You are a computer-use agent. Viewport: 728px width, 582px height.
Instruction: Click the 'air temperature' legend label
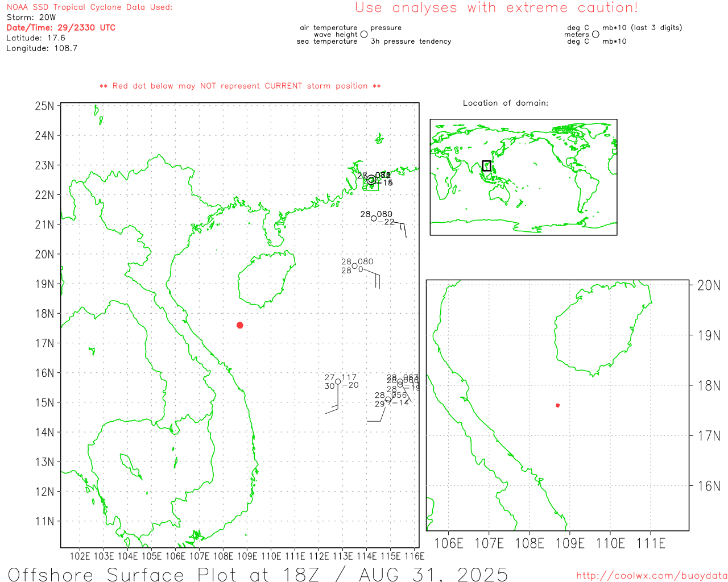329,28
